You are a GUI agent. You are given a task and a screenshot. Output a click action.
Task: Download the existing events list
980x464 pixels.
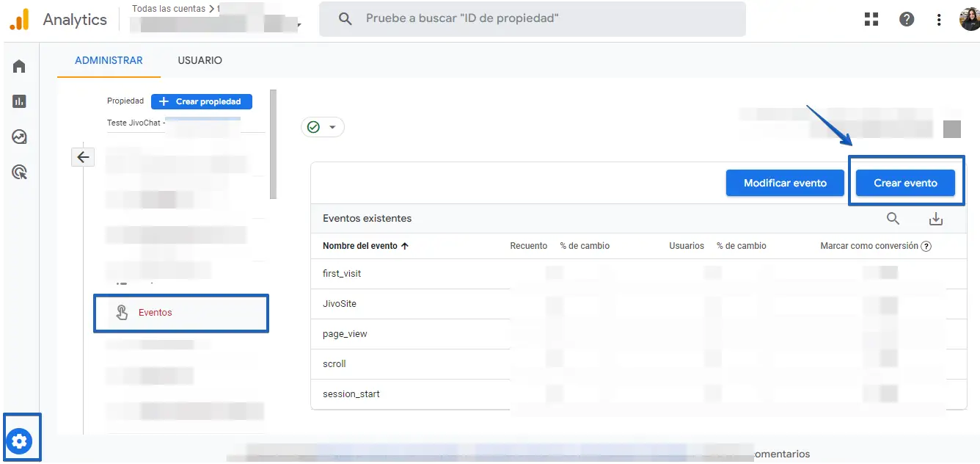(x=935, y=219)
